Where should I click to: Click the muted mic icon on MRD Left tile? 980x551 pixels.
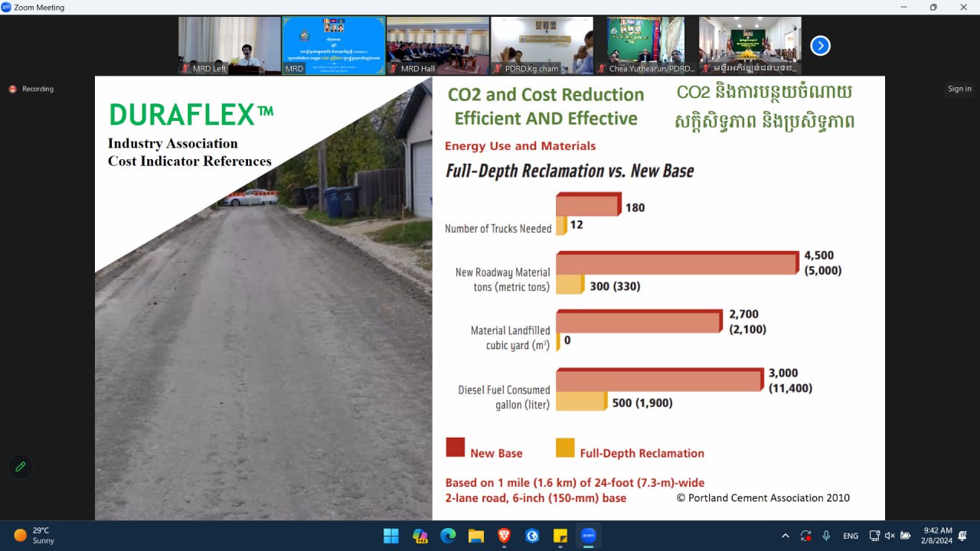coord(185,69)
